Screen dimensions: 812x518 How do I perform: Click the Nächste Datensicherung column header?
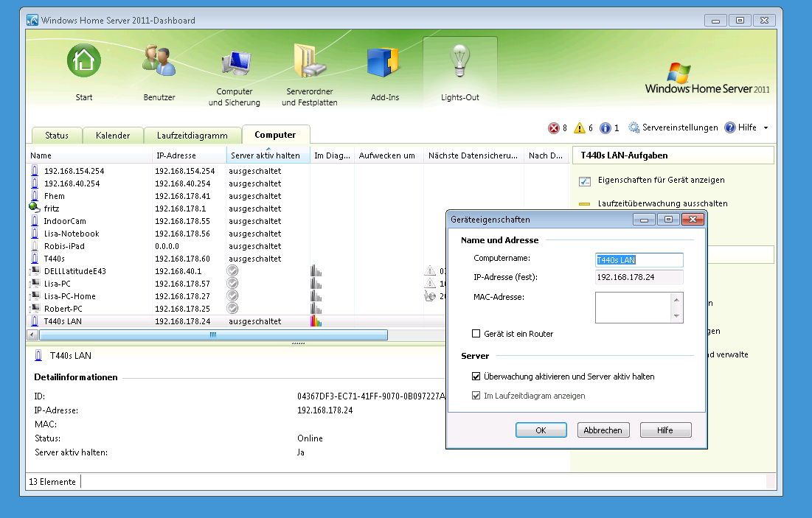(x=473, y=155)
